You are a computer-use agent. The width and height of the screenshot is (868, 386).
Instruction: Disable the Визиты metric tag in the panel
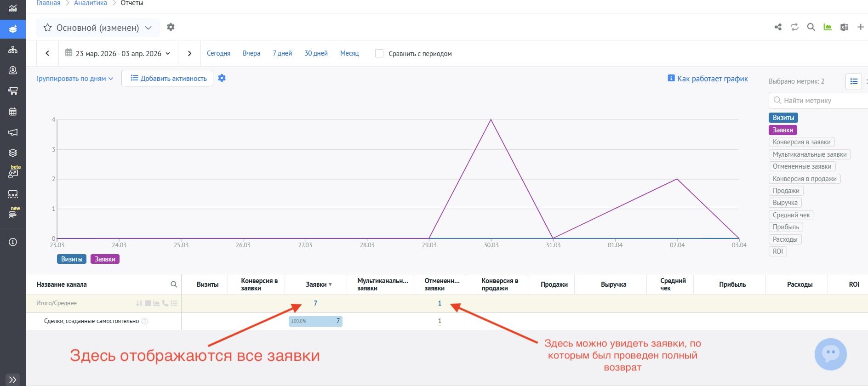[x=783, y=118]
